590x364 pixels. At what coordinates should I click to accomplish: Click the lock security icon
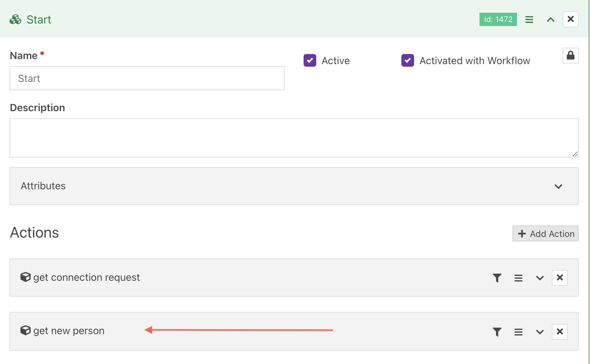[x=571, y=56]
